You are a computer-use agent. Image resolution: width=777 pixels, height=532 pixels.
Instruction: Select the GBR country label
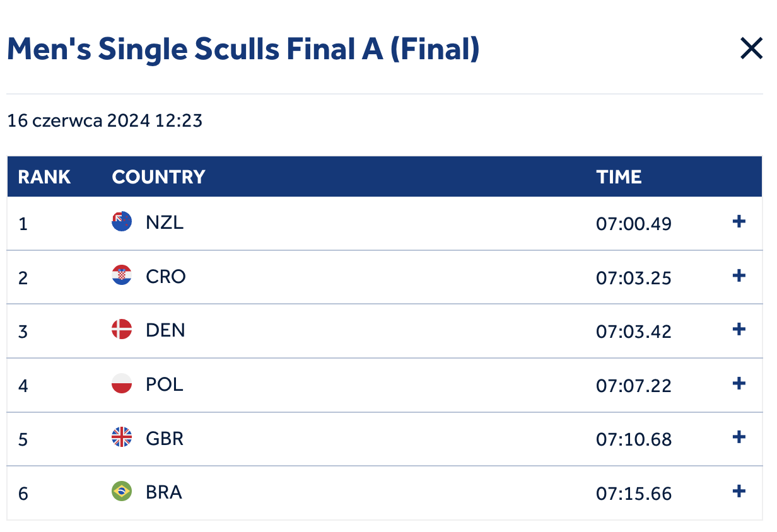point(165,439)
